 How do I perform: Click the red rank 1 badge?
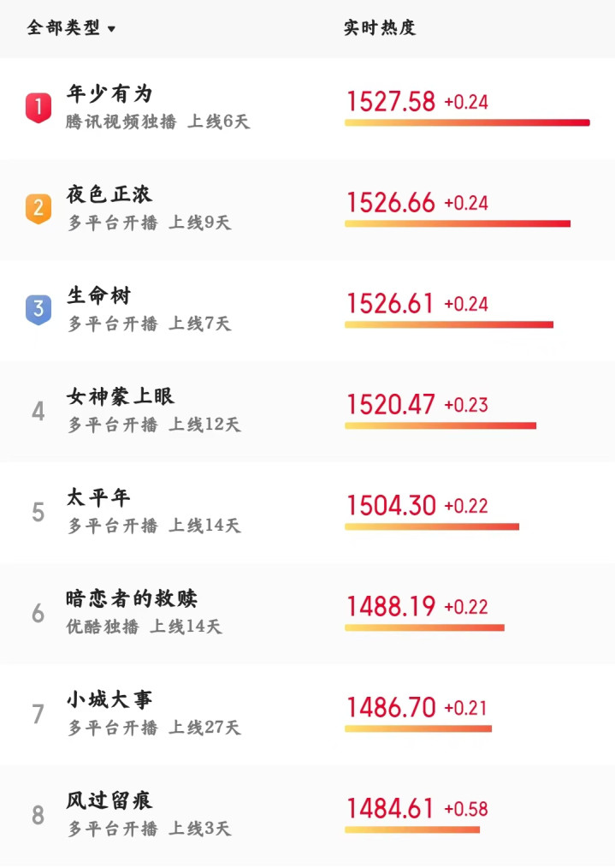[38, 108]
